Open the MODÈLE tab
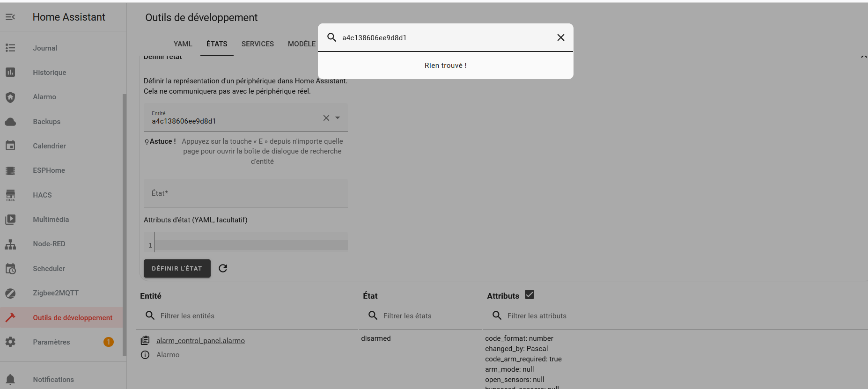This screenshot has height=389, width=868. click(x=302, y=44)
